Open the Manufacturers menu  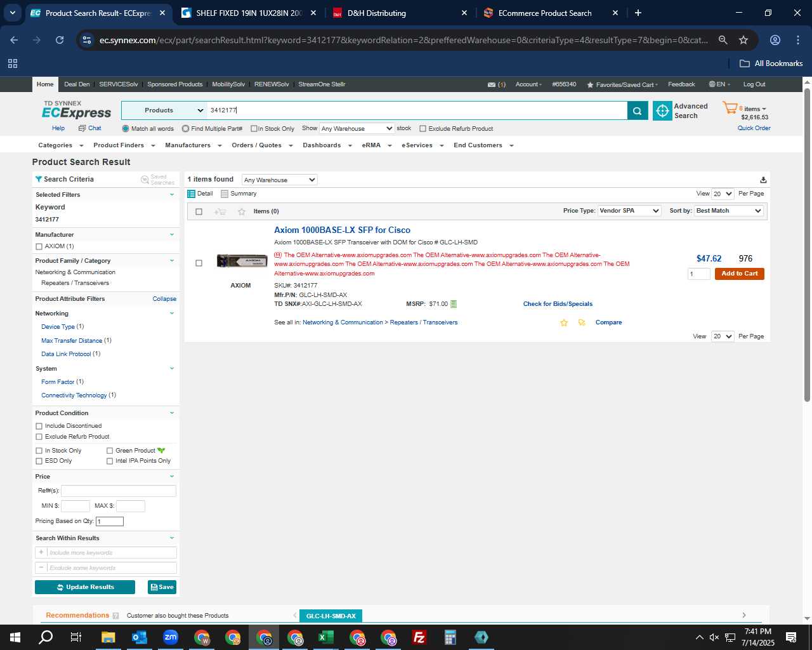point(193,145)
